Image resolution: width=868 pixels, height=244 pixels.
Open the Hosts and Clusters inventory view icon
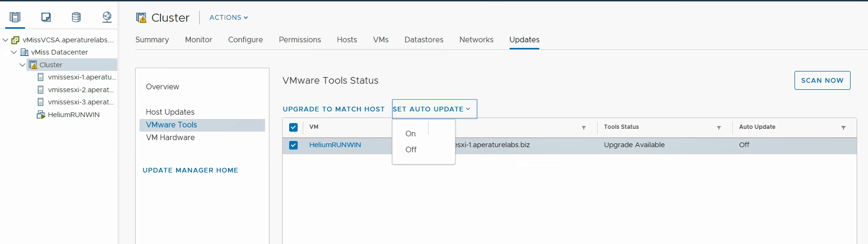(x=15, y=17)
